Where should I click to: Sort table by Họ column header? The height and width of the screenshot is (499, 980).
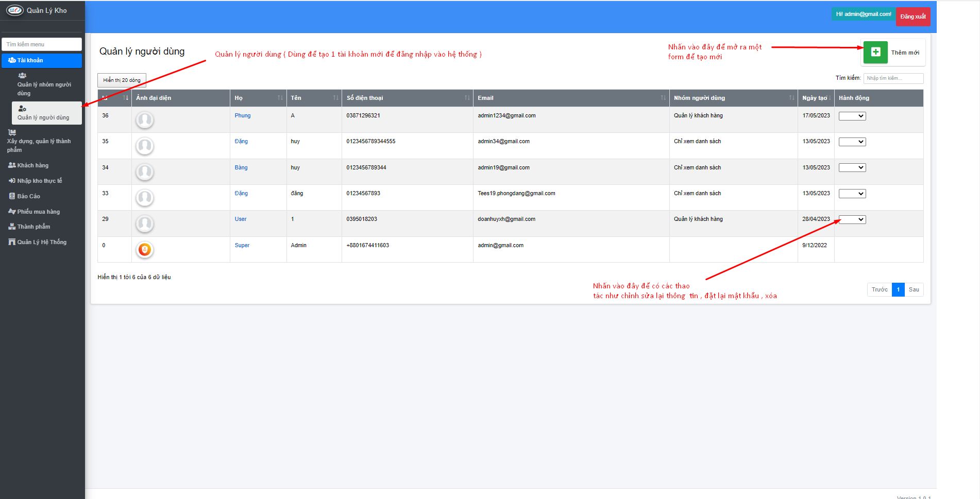[258, 98]
